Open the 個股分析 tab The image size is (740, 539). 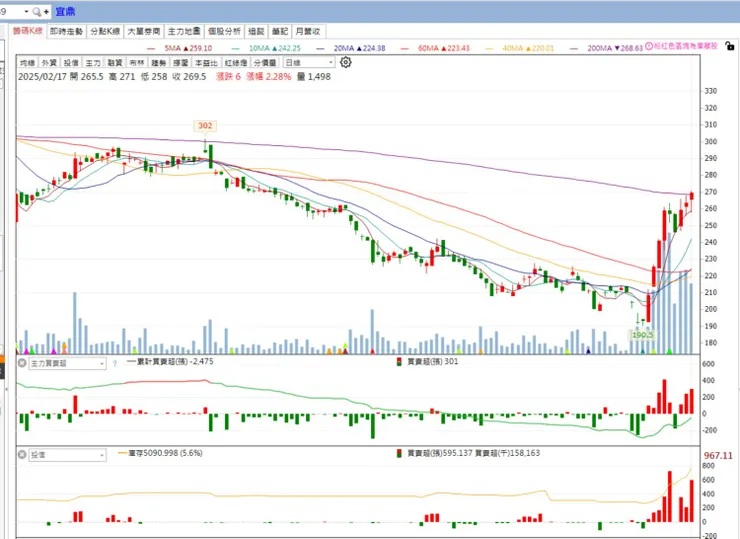pos(225,32)
